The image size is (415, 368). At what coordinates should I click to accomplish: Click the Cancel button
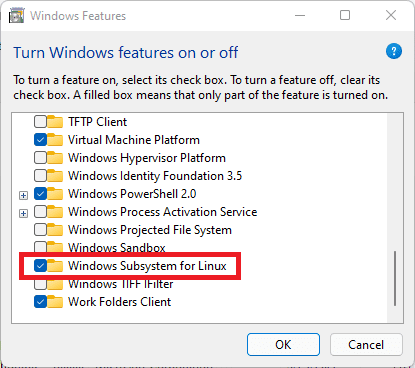pyautogui.click(x=366, y=345)
